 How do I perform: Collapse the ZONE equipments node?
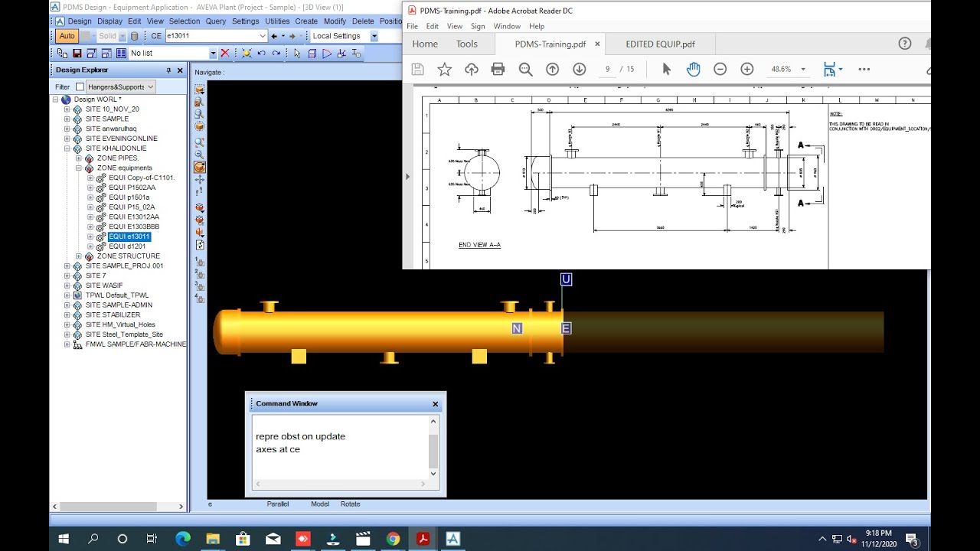[x=78, y=168]
